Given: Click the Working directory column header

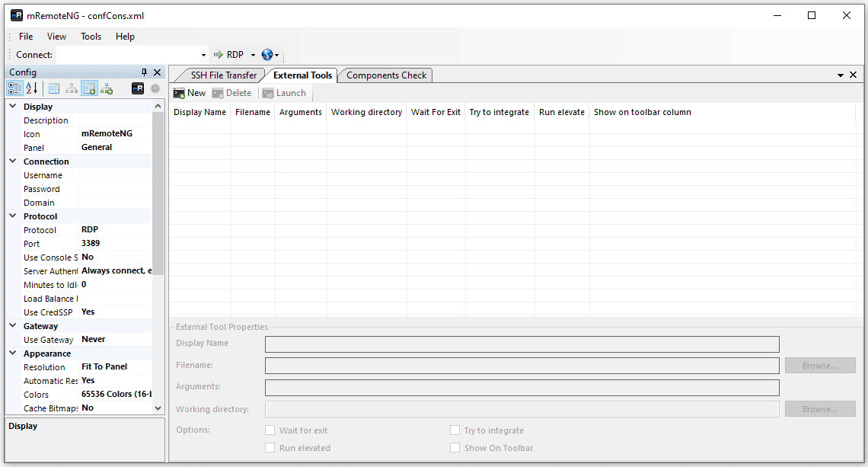Looking at the screenshot, I should click(366, 112).
